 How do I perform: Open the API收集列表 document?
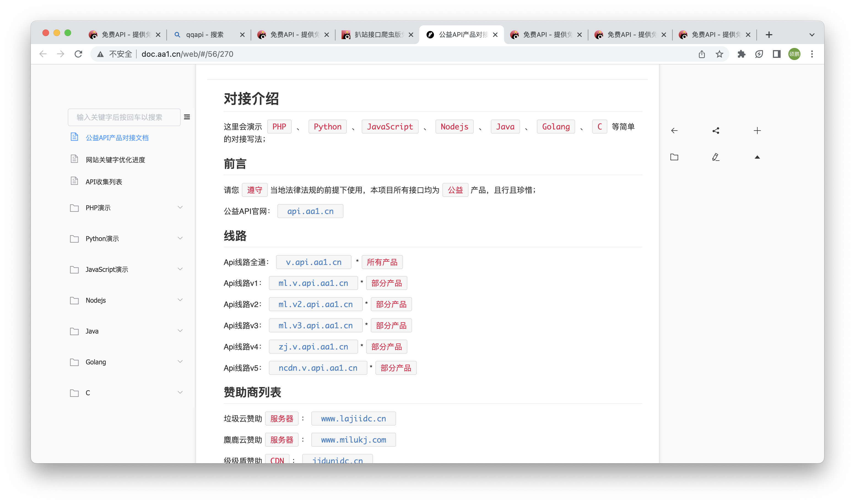pos(104,182)
